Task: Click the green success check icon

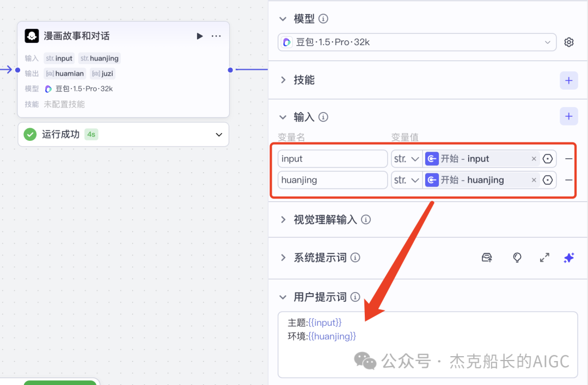Action: click(30, 134)
